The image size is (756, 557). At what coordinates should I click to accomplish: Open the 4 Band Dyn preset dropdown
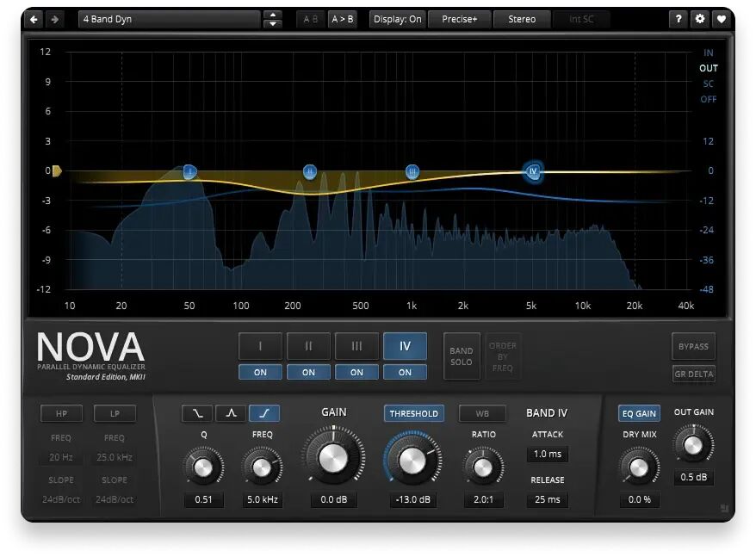[170, 19]
